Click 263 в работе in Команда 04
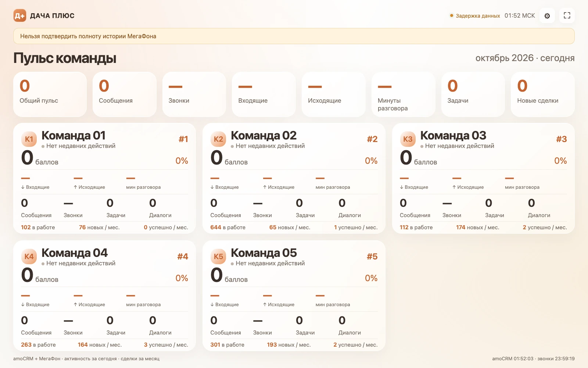Screen dimensions: 588x368 (38, 345)
